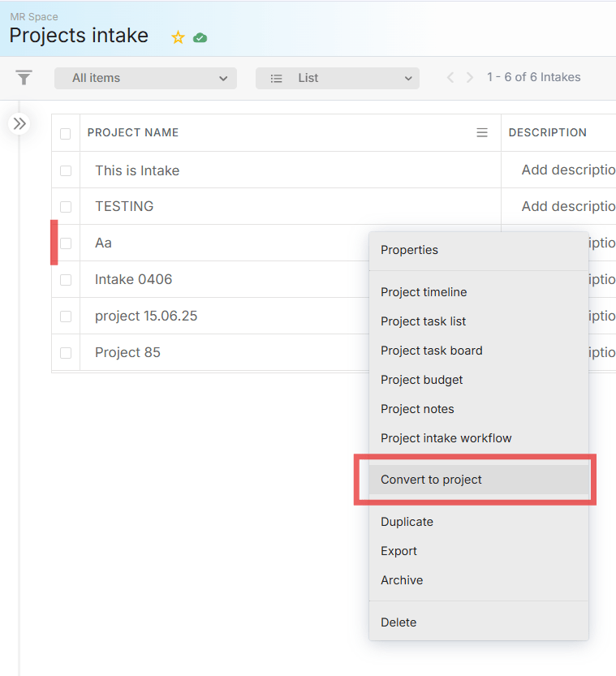Viewport: 616px width, 676px height.
Task: Open the Intake 0406 project name
Action: 134,279
